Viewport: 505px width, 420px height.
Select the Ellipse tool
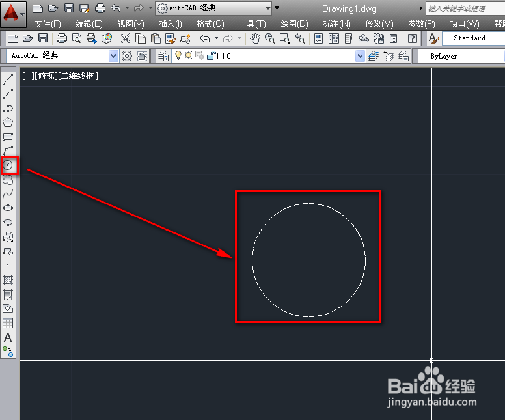[8, 208]
